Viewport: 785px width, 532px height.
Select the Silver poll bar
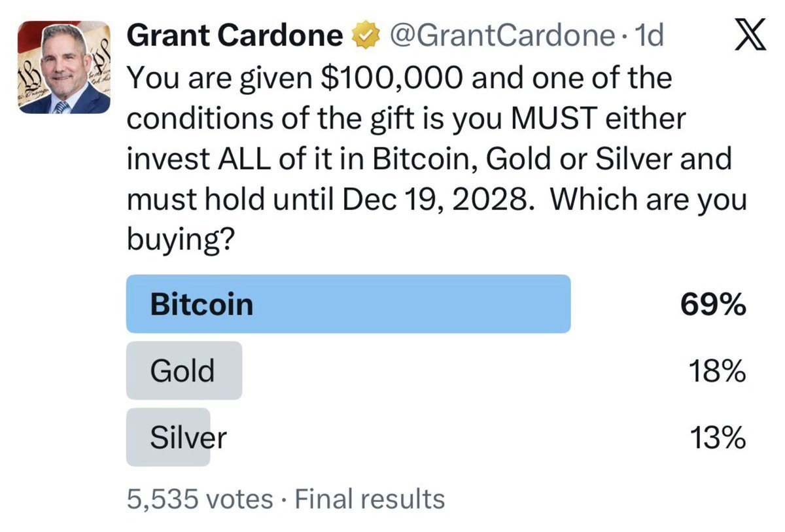click(168, 437)
